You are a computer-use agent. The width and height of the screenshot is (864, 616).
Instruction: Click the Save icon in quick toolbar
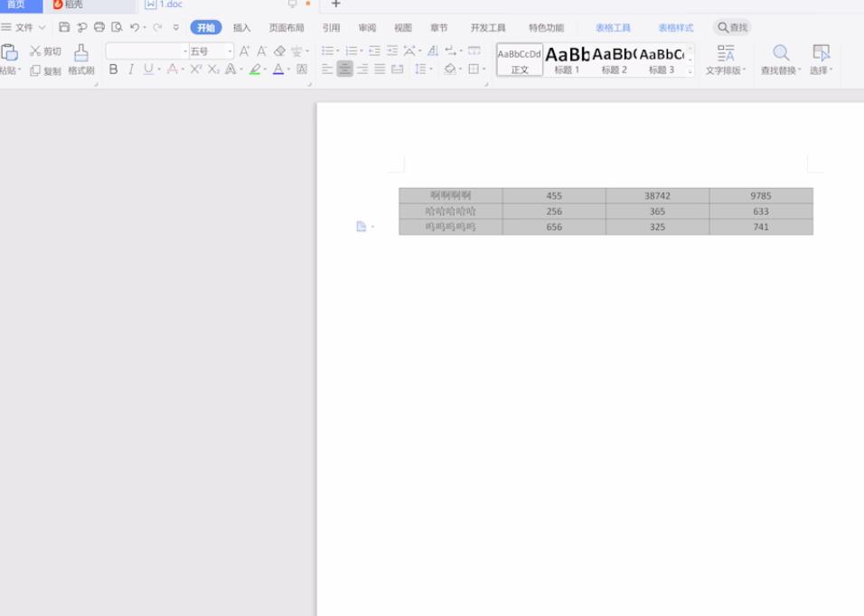pyautogui.click(x=64, y=28)
